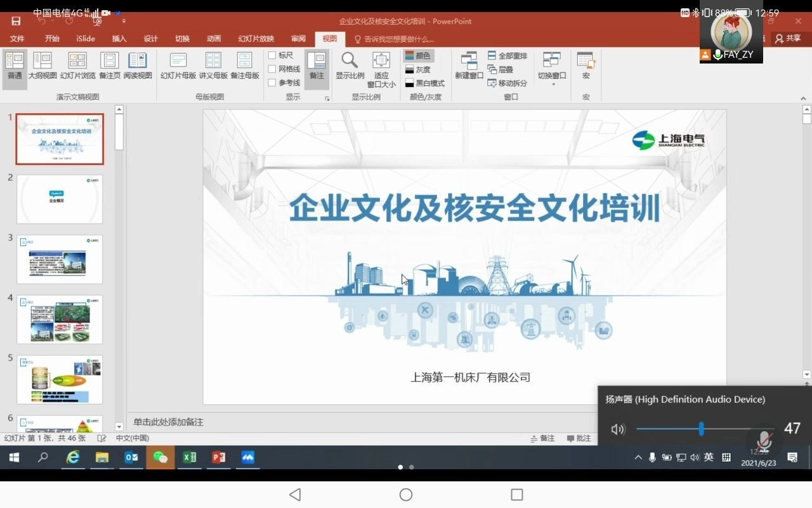The image size is (812, 508).
Task: Click 中文(中国) language indicator
Action: tap(132, 438)
